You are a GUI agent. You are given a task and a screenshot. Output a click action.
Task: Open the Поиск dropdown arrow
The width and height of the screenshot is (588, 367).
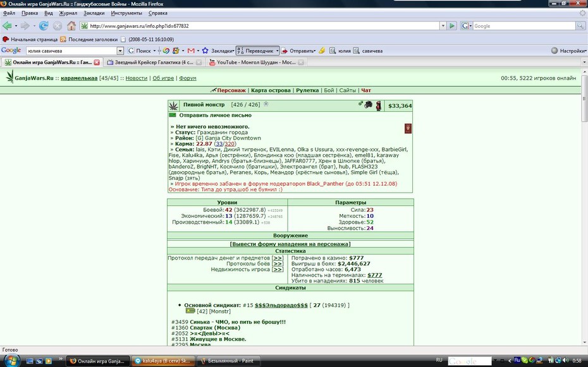(154, 51)
